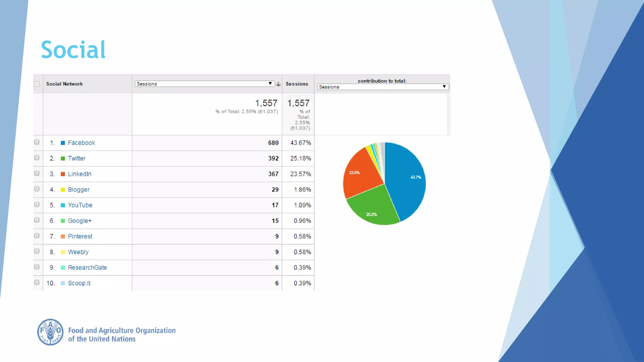Expand the contribution to total Sessions dropdown
The height and width of the screenshot is (362, 644).
[383, 87]
